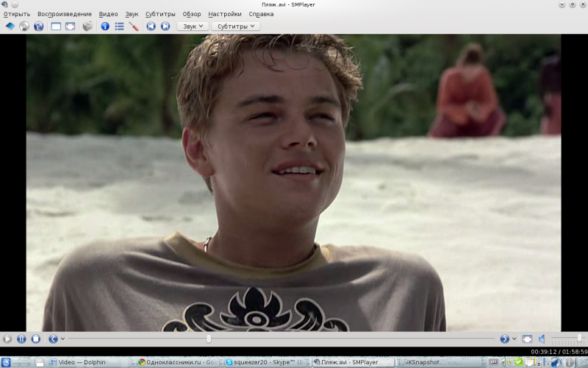Image resolution: width=588 pixels, height=368 pixels.
Task: Click the seek bar position handle
Action: coord(209,339)
